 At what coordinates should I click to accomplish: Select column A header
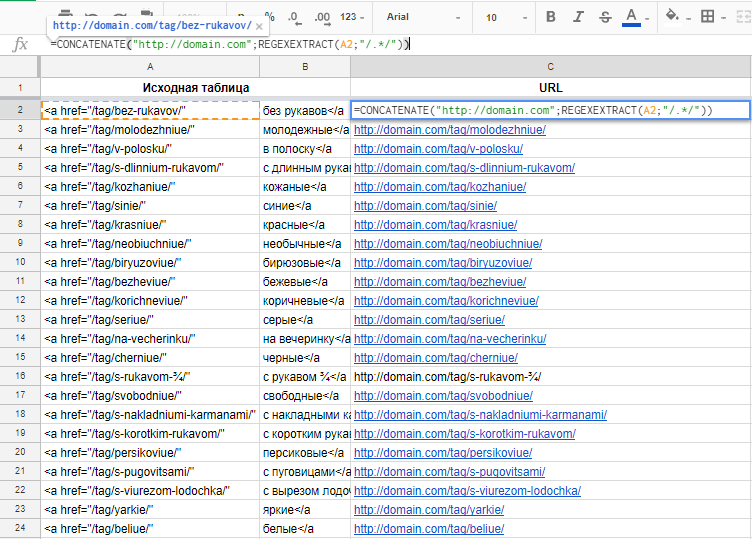(150, 67)
